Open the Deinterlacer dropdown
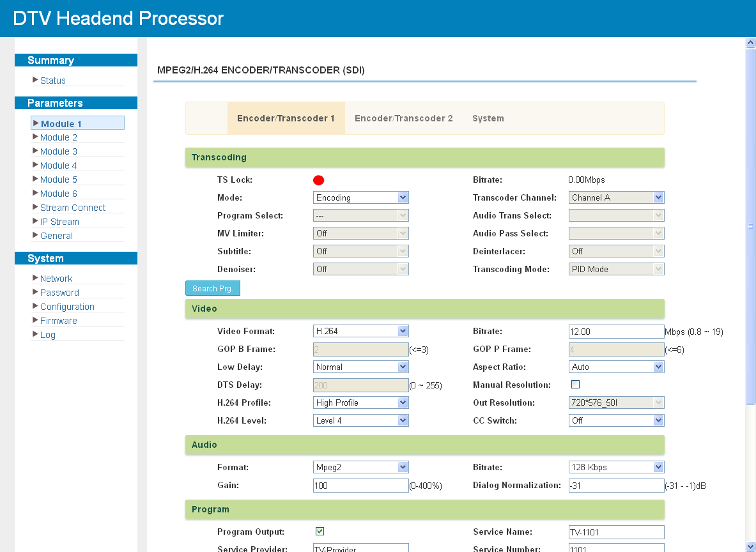756x552 pixels. point(616,251)
